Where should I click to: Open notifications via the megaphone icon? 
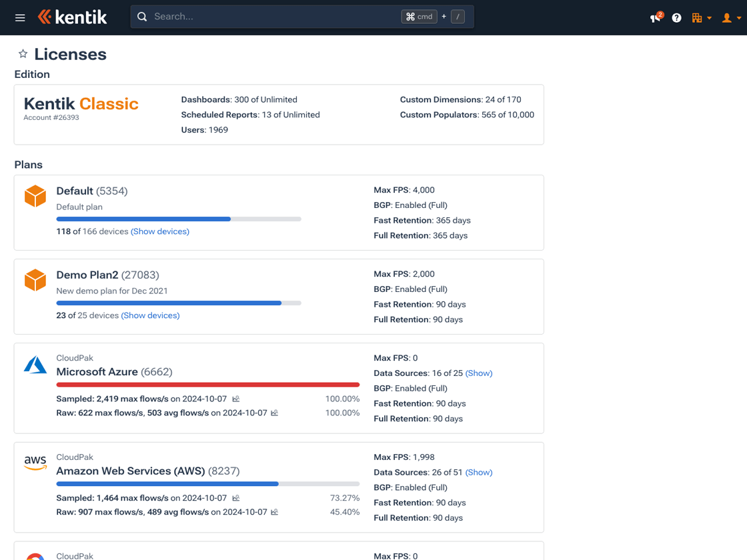[x=654, y=18]
